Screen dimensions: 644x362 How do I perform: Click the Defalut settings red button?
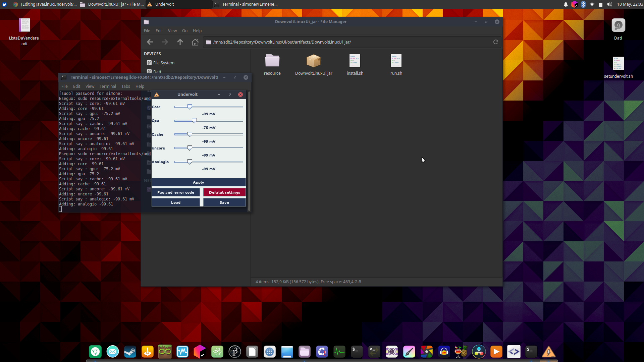[224, 192]
